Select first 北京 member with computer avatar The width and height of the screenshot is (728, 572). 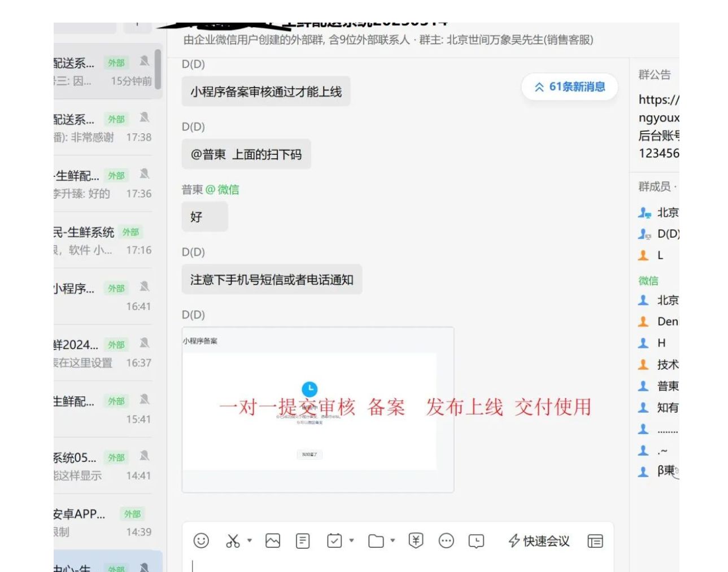(x=658, y=213)
